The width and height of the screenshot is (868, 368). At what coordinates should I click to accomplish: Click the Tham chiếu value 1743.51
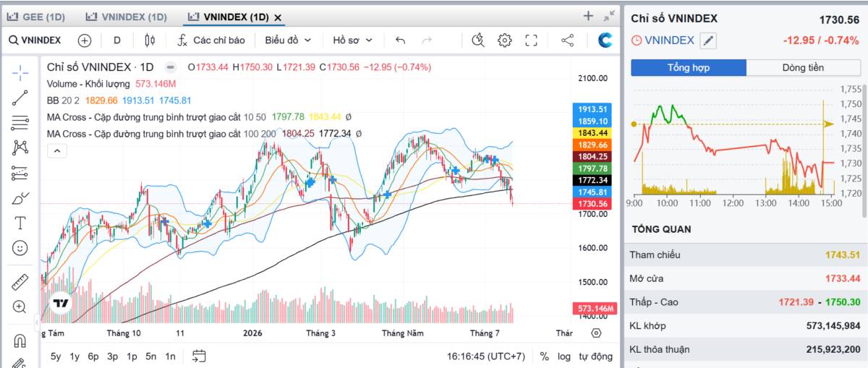[843, 254]
